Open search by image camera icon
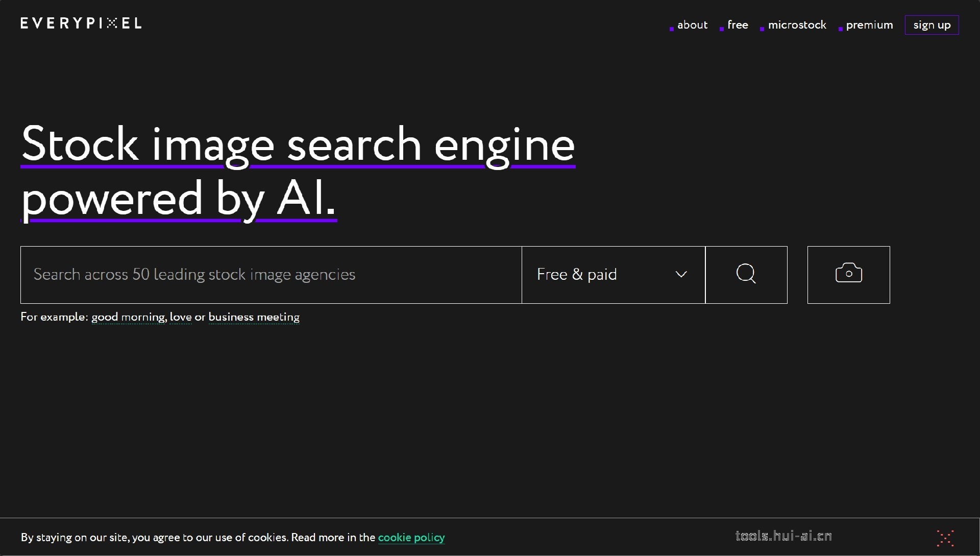 848,275
